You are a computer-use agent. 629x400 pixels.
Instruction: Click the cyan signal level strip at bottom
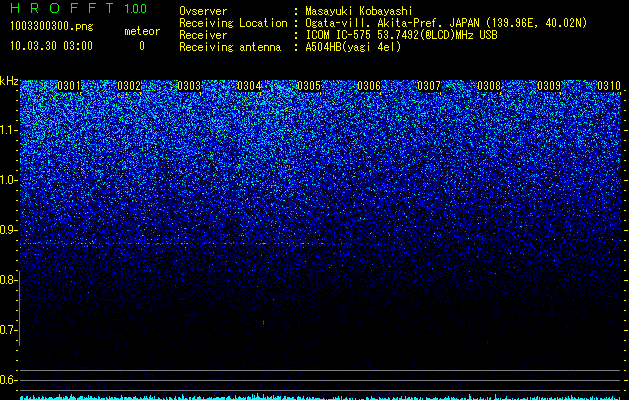pos(321,397)
